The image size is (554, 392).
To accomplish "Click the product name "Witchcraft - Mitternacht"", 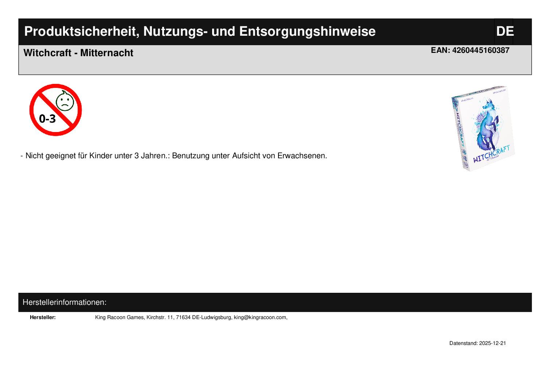I will pyautogui.click(x=78, y=53).
